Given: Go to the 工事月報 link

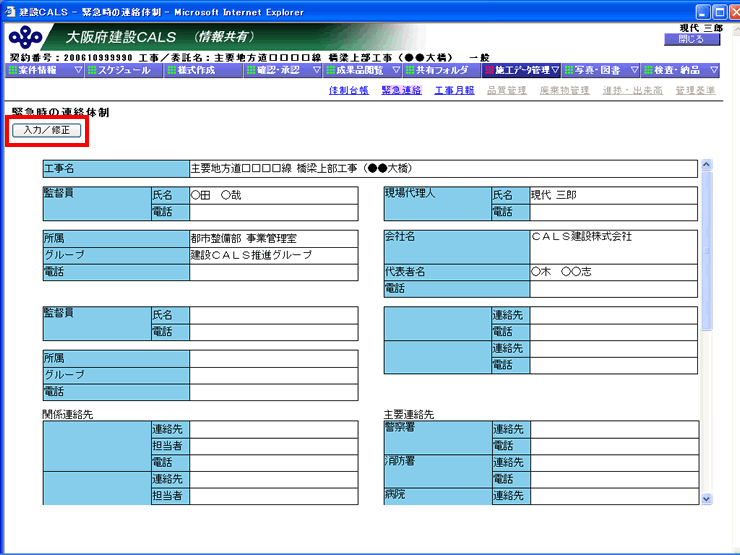Looking at the screenshot, I should tap(454, 90).
